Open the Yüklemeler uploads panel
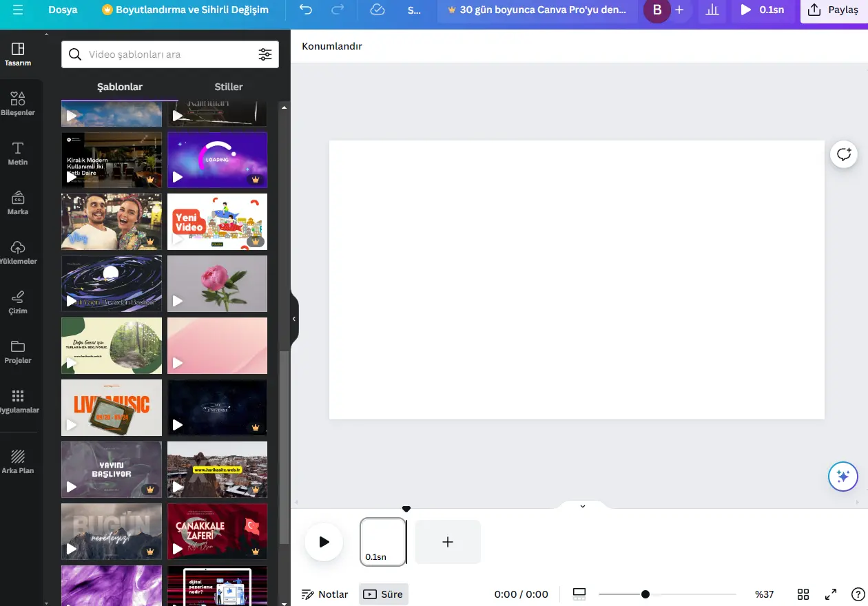Image resolution: width=868 pixels, height=606 pixels. tap(18, 252)
